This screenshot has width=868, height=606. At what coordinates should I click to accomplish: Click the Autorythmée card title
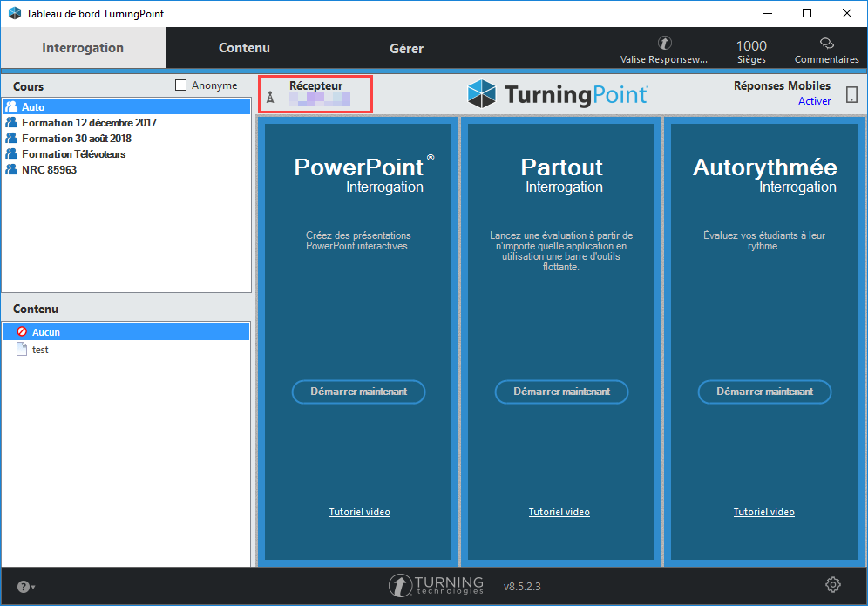tap(764, 167)
